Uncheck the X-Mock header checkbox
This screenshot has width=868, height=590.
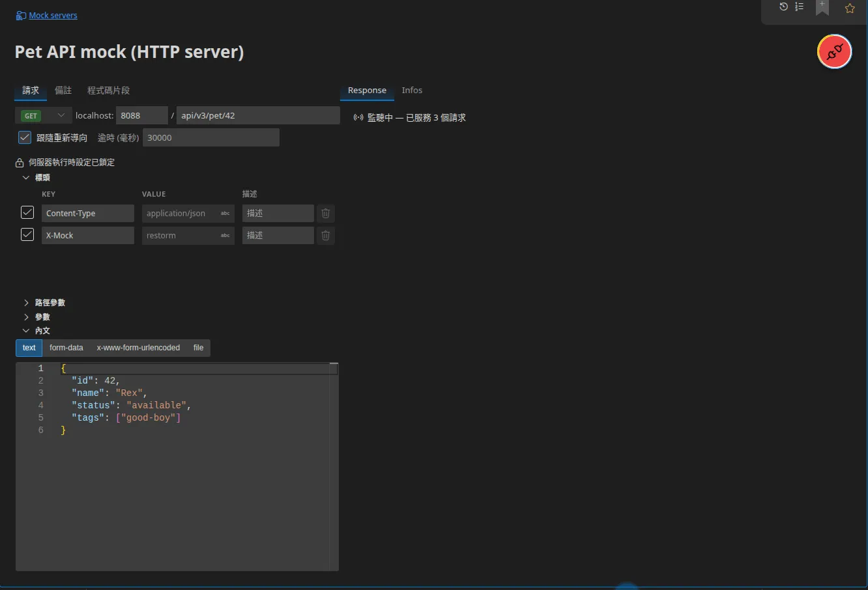coord(27,234)
